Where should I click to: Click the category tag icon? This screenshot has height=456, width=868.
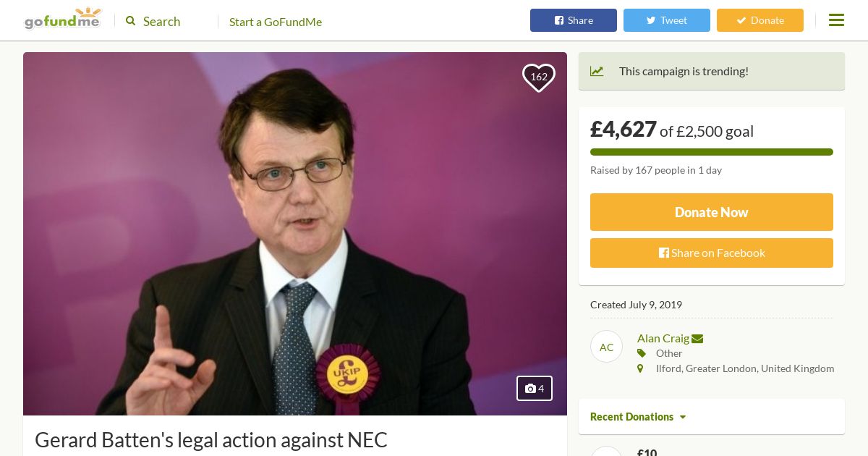[641, 353]
